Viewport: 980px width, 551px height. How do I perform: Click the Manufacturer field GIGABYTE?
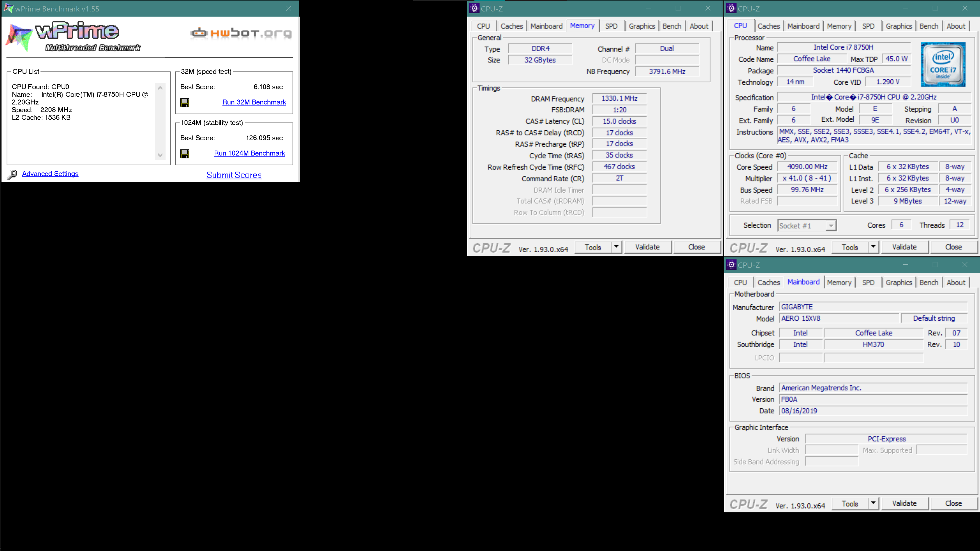point(873,307)
